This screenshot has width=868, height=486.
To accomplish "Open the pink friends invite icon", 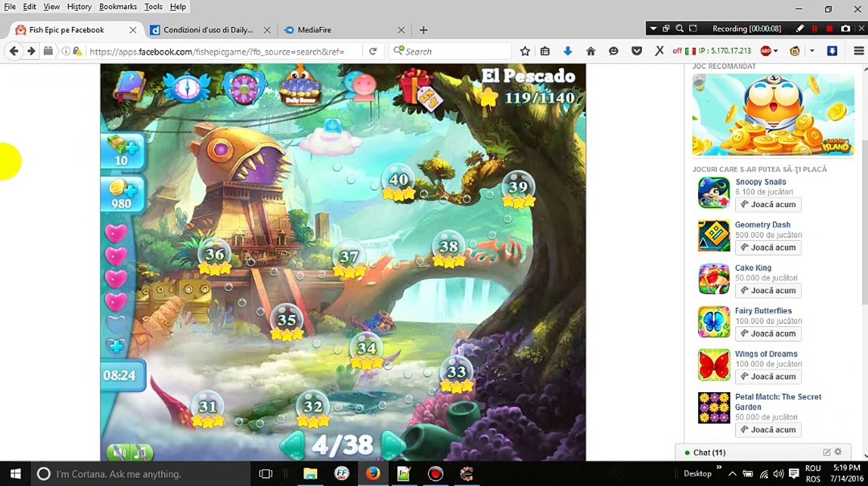I will [360, 86].
